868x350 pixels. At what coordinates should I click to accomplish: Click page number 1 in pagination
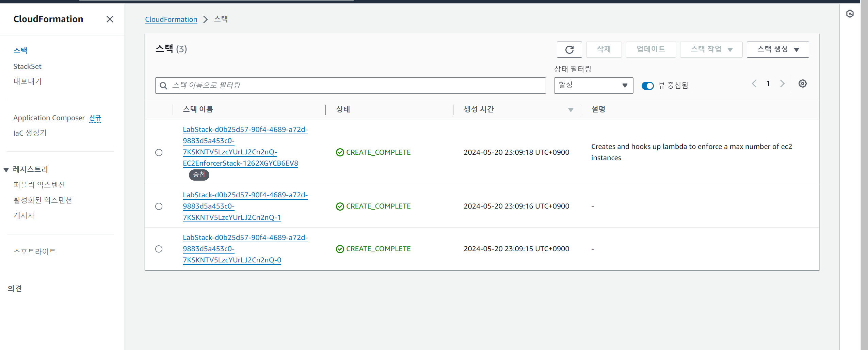(x=768, y=83)
